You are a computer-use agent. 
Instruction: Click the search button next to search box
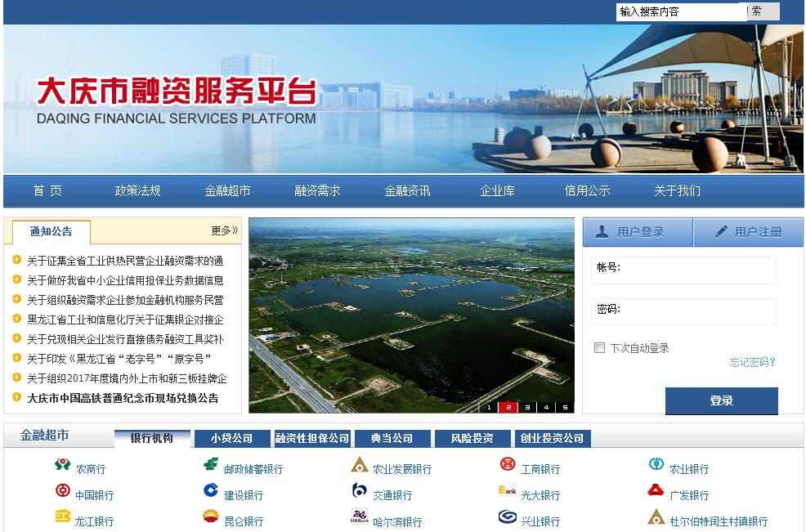[x=763, y=11]
